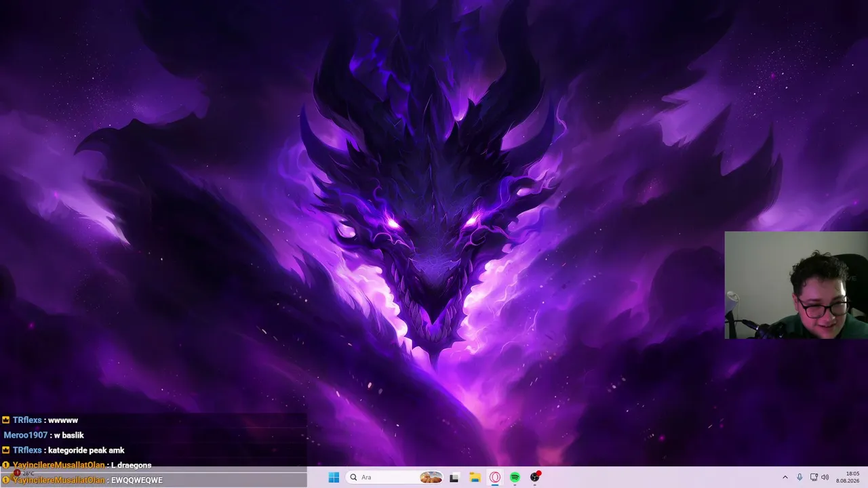868x488 pixels.
Task: Click the webcam overlay of the streamer
Action: (x=796, y=285)
